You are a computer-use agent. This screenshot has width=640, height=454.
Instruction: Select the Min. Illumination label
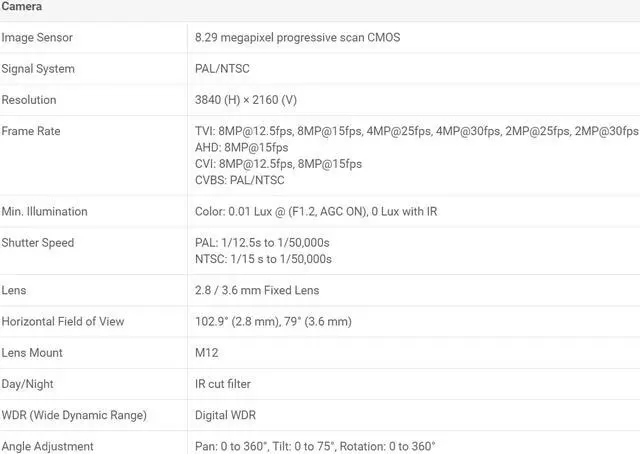coord(44,211)
